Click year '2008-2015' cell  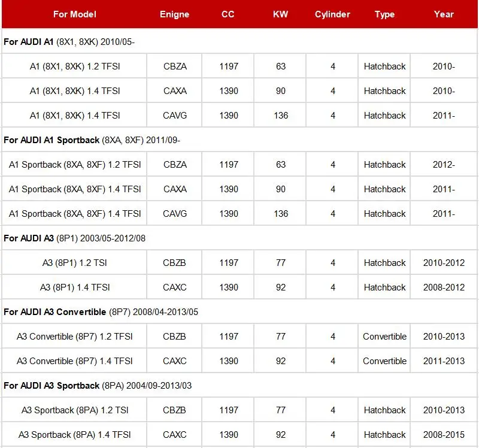point(444,435)
